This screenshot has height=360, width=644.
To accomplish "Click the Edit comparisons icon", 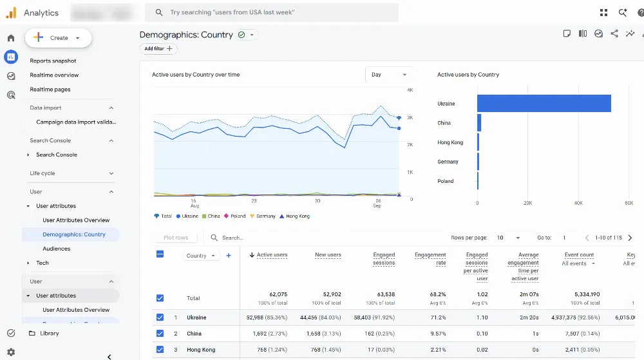I will (x=583, y=33).
